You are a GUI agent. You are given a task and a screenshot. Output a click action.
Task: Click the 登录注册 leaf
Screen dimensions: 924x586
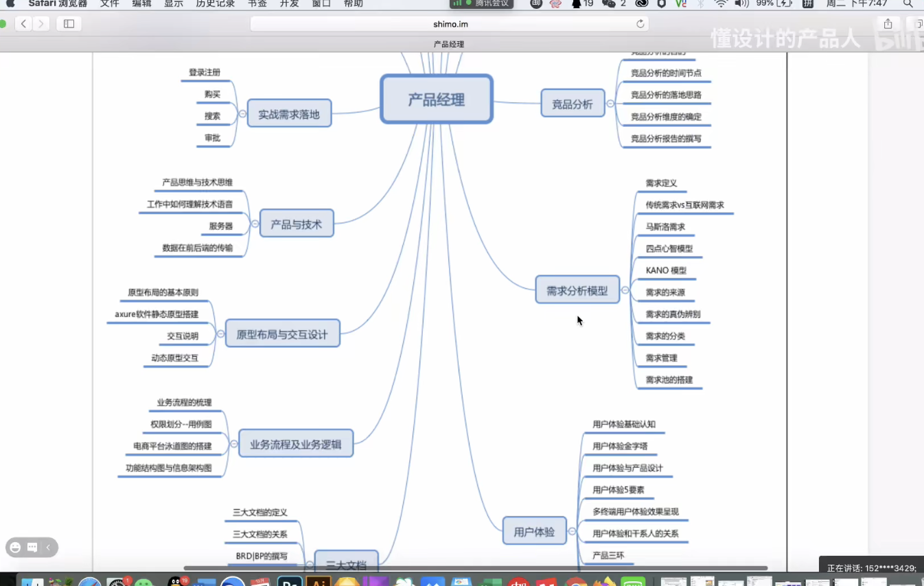205,72
